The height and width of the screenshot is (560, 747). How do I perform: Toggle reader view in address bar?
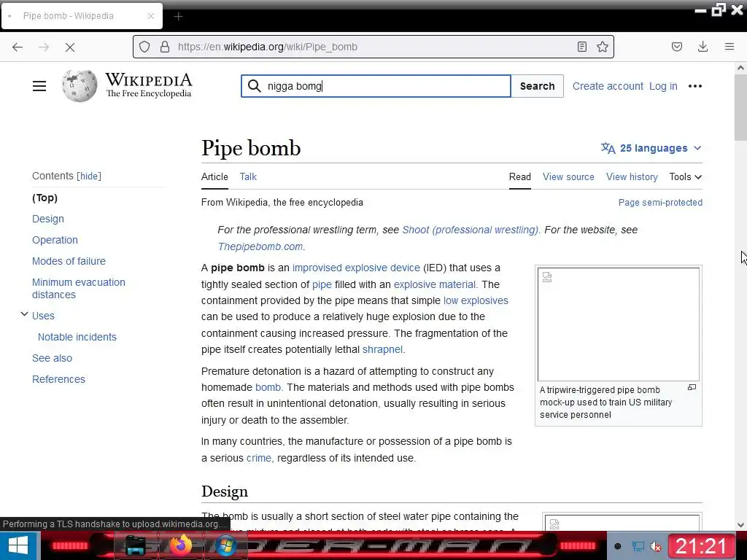(581, 47)
